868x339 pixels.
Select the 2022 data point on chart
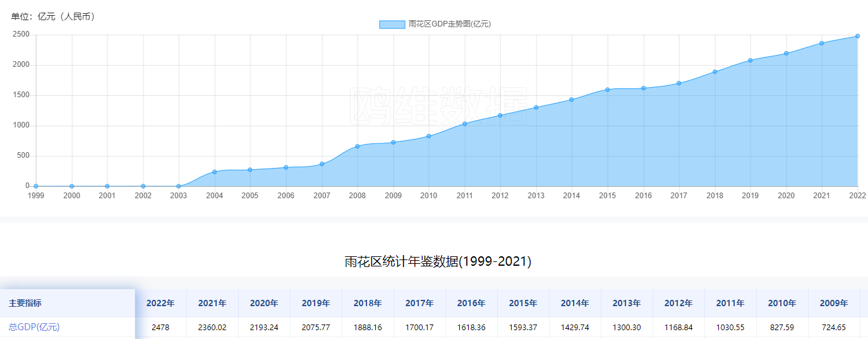pyautogui.click(x=857, y=36)
